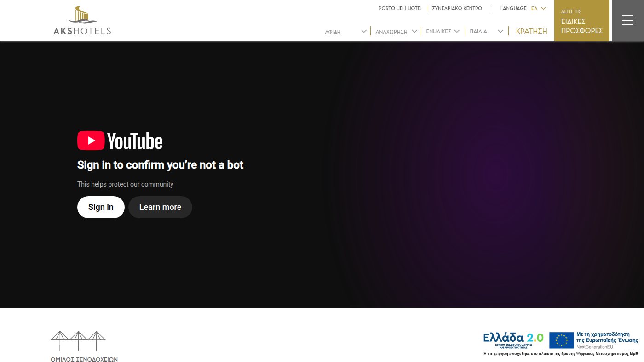Click the European Union flag emblem
The height and width of the screenshot is (362, 644).
point(561,340)
